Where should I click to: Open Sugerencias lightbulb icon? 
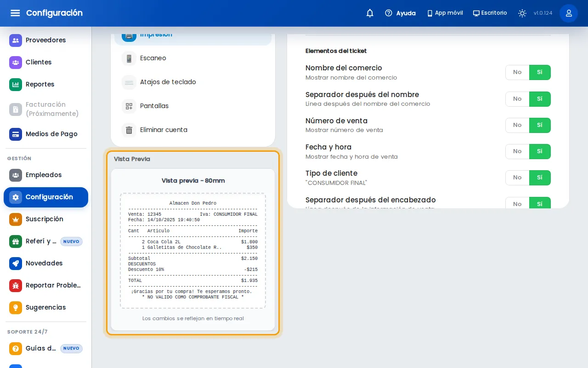pos(16,307)
